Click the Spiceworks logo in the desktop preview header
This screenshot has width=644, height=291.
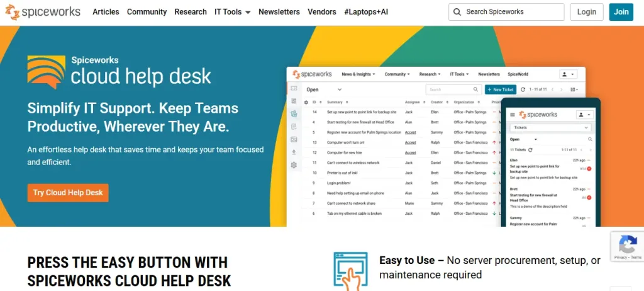(x=312, y=74)
